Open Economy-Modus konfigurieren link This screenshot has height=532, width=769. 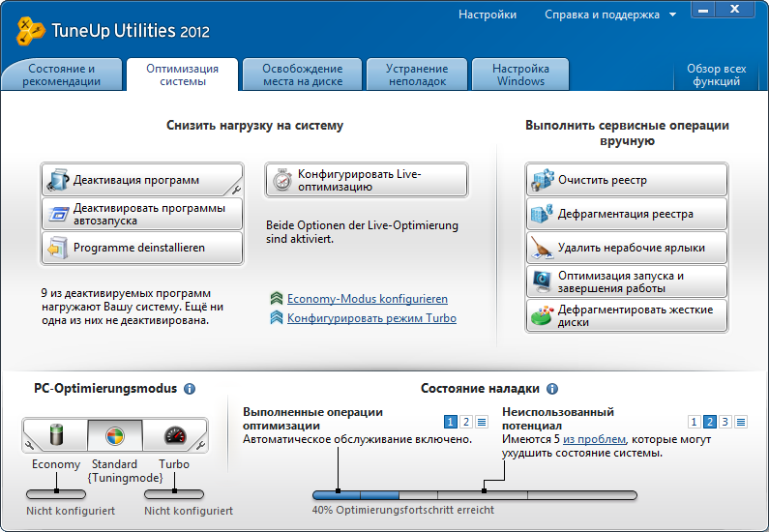tap(368, 299)
